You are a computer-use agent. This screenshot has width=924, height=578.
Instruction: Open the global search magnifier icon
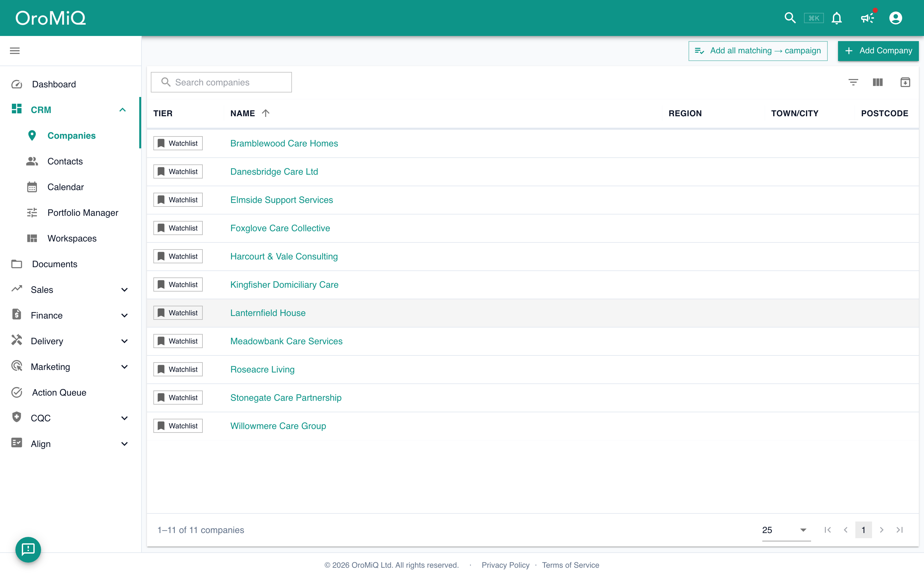(x=790, y=18)
